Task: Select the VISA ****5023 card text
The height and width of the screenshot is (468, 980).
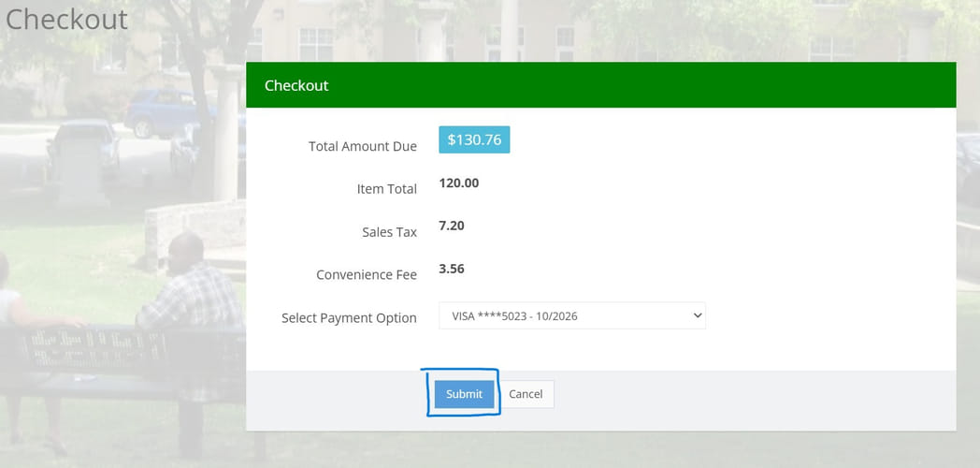Action: 514,316
